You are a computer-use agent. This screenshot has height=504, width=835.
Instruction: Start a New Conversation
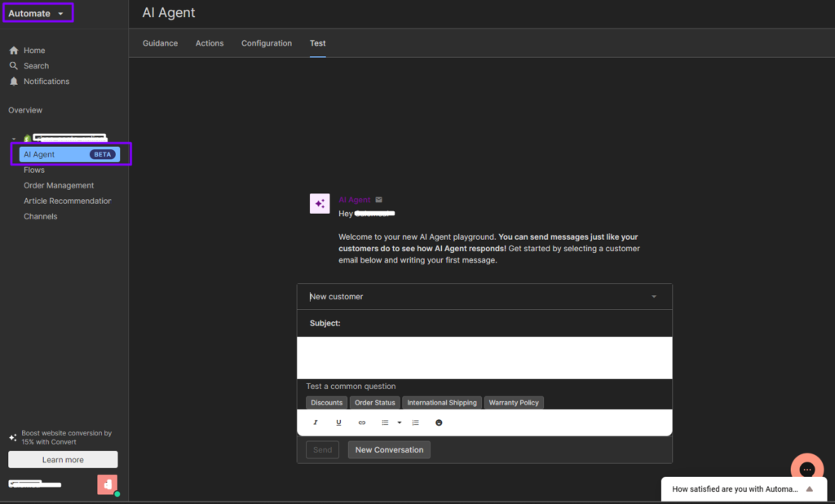(x=389, y=449)
